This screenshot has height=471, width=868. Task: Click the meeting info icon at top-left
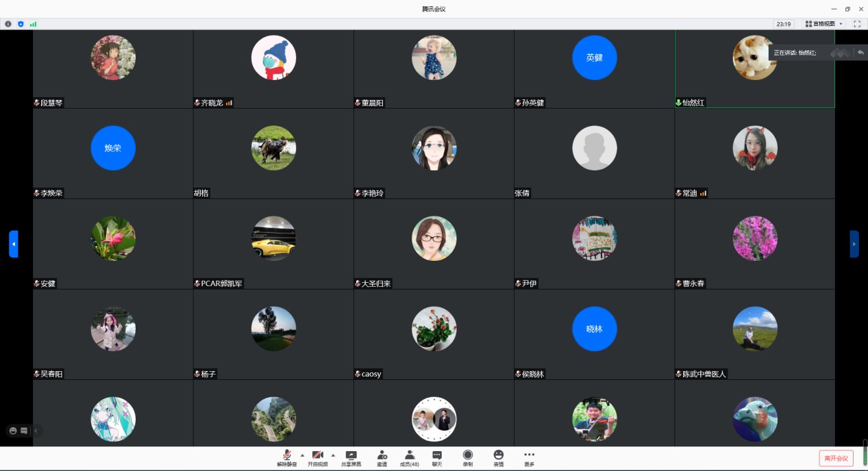(x=8, y=24)
